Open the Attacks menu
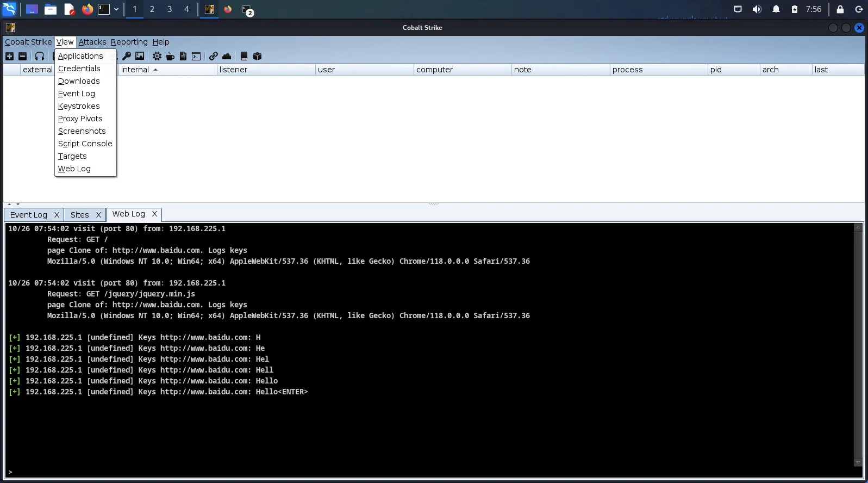This screenshot has width=868, height=483. tap(92, 42)
